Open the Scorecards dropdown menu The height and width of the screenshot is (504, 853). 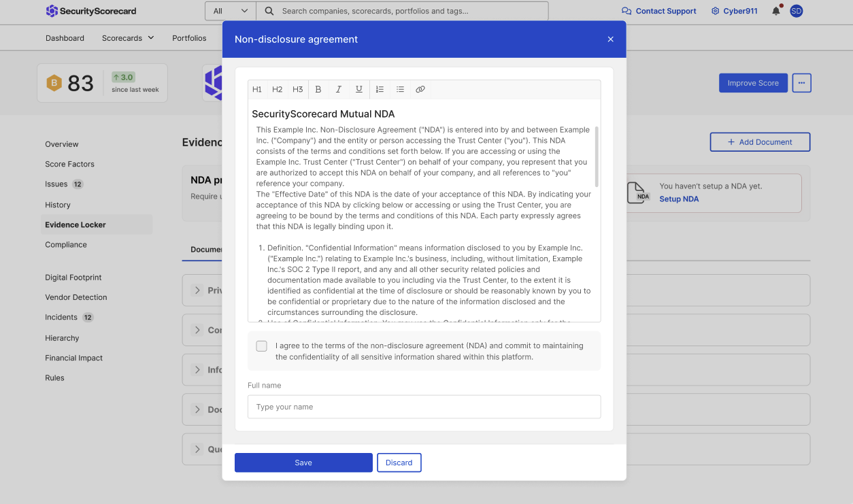[128, 38]
